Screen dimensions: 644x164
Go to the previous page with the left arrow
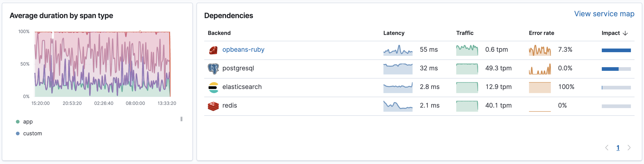tap(607, 148)
